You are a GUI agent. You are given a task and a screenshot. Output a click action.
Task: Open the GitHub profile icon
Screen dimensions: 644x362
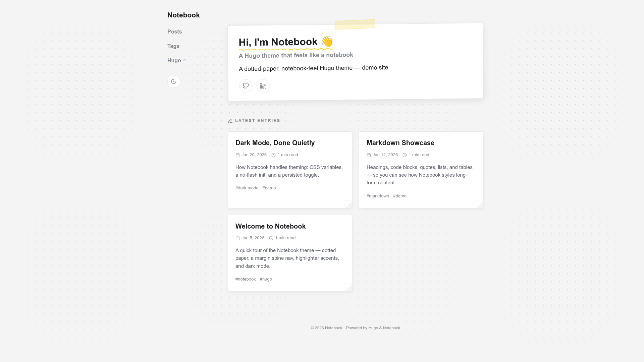[x=246, y=86]
